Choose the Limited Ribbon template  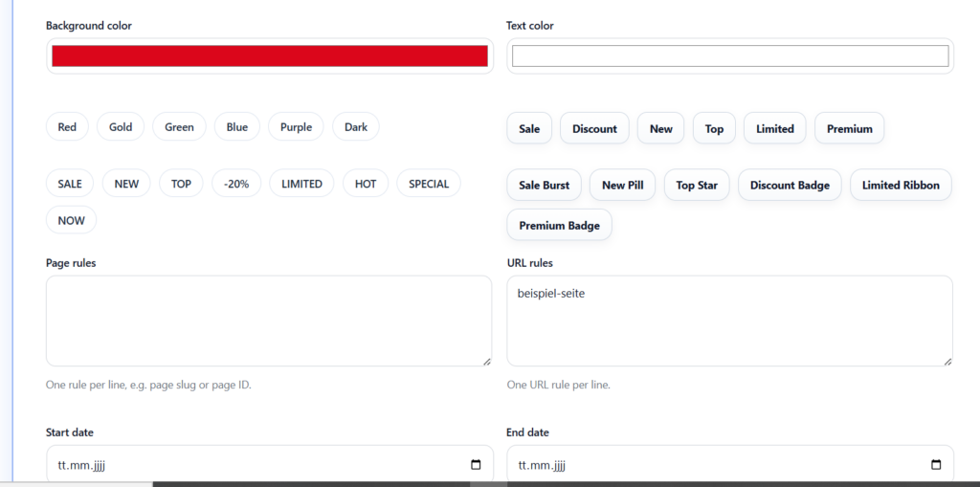click(900, 186)
